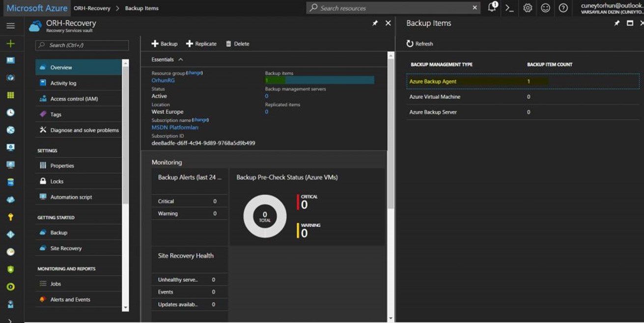Close the ORH-Recovery blade
Image resolution: width=644 pixels, height=323 pixels.
click(x=388, y=23)
